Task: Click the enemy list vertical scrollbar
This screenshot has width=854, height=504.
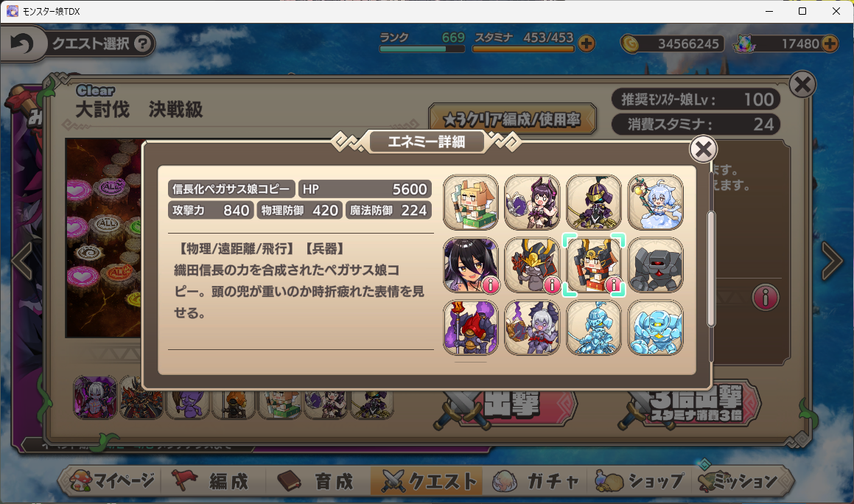Action: (x=711, y=269)
